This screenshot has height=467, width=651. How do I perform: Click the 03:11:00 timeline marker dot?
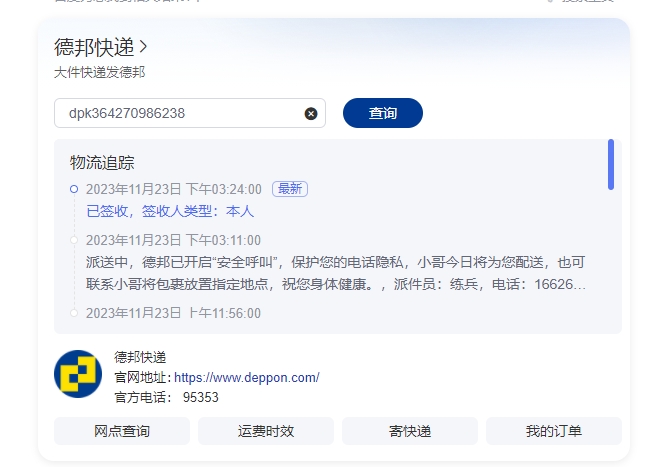pos(74,240)
